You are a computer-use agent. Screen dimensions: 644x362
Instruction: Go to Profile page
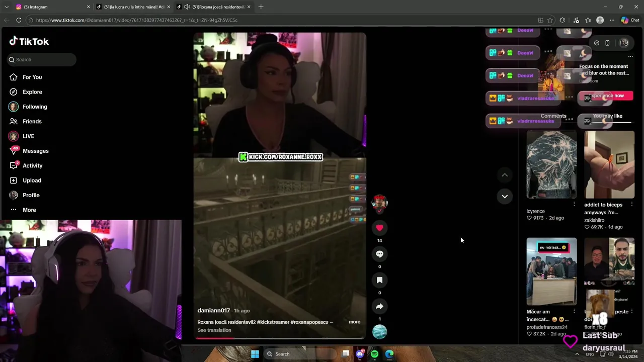pyautogui.click(x=31, y=195)
